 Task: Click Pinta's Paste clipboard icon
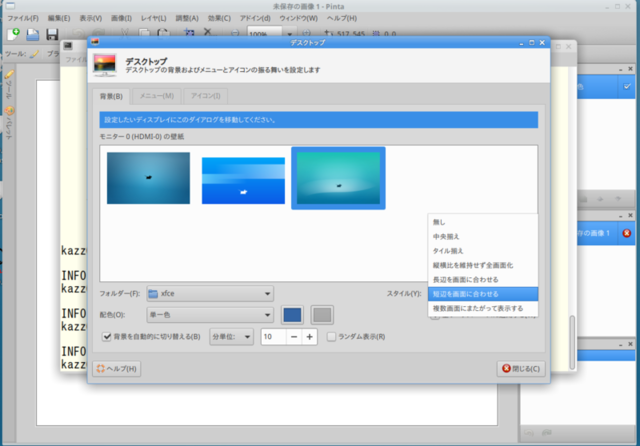click(163, 33)
